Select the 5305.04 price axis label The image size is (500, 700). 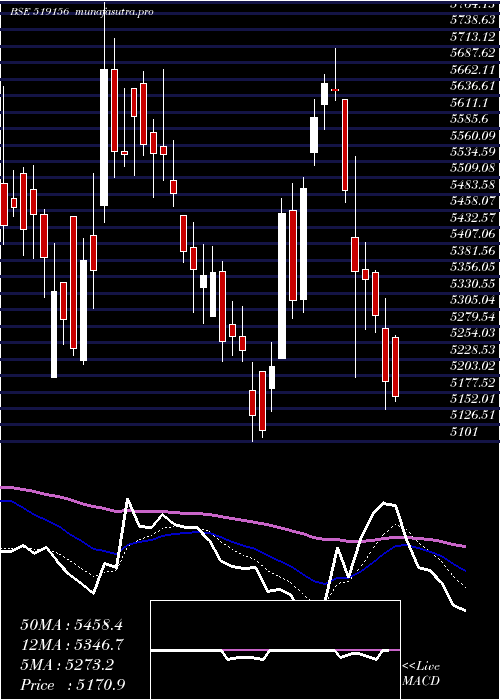click(x=473, y=300)
